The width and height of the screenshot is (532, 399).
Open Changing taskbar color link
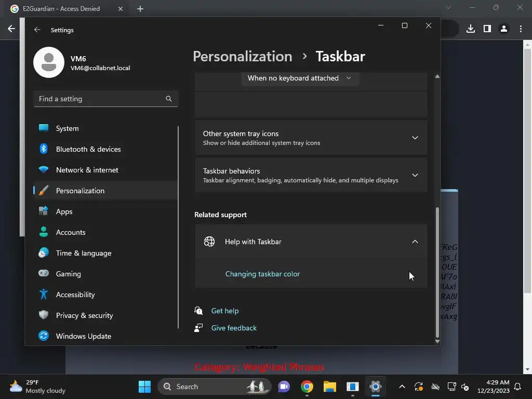tap(262, 274)
